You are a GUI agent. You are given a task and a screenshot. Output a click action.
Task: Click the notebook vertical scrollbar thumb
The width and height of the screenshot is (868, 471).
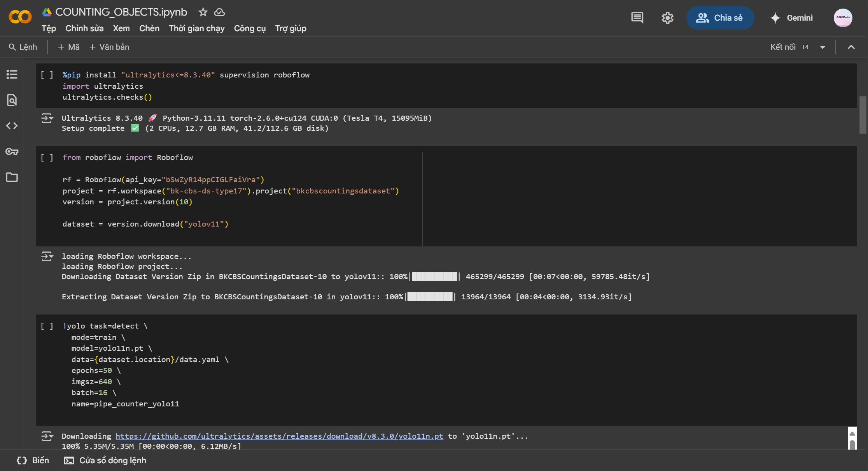[x=863, y=115]
